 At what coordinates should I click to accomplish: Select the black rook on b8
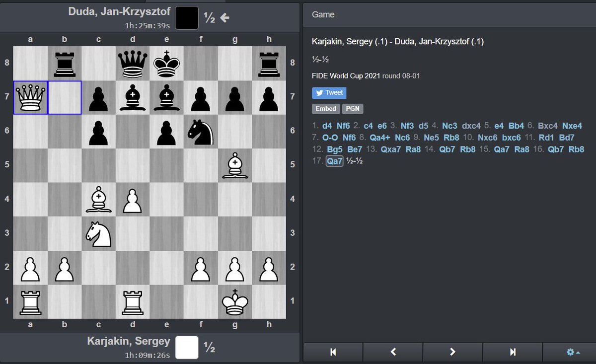pyautogui.click(x=65, y=64)
